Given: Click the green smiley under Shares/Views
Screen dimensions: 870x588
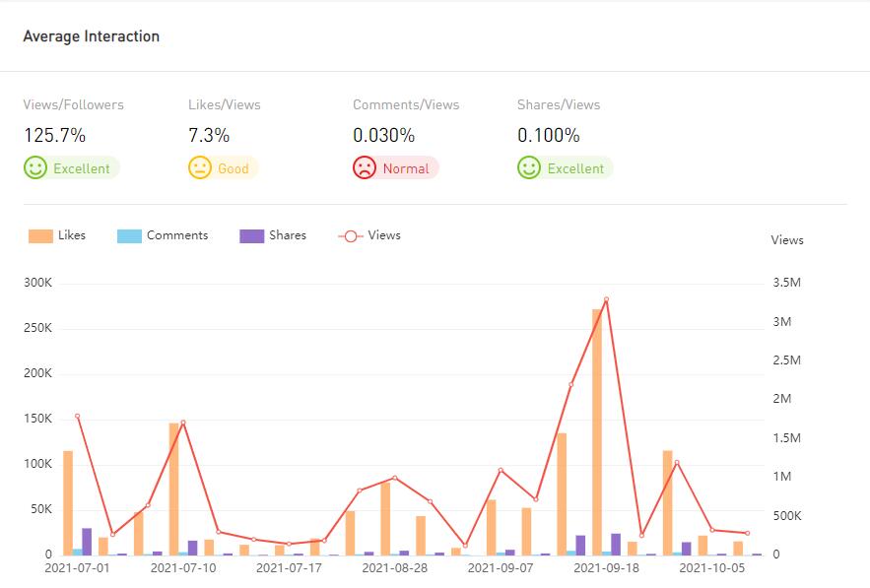Looking at the screenshot, I should pos(529,168).
